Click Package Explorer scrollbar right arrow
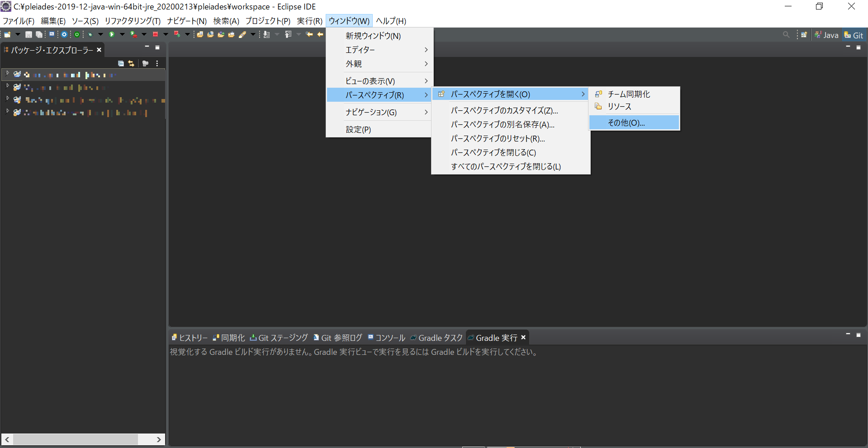Screen dimensions: 868x448 158,439
